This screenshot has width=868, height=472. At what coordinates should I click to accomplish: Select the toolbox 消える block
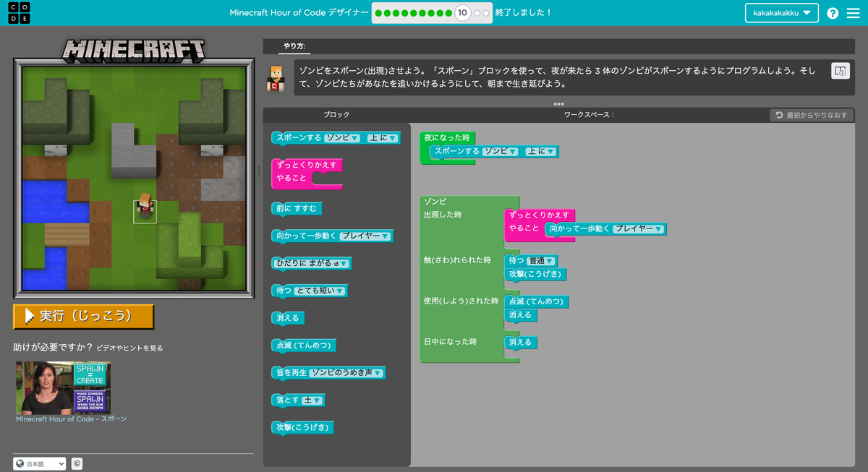[287, 317]
